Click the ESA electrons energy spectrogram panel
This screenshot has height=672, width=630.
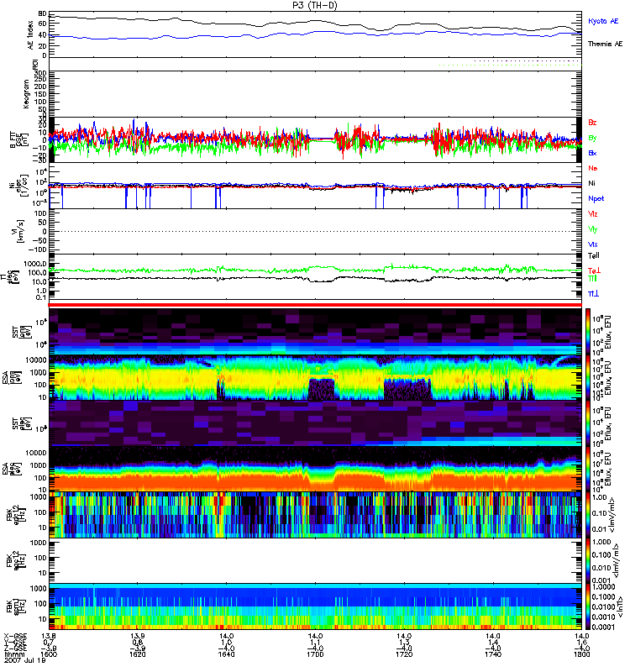(315, 469)
